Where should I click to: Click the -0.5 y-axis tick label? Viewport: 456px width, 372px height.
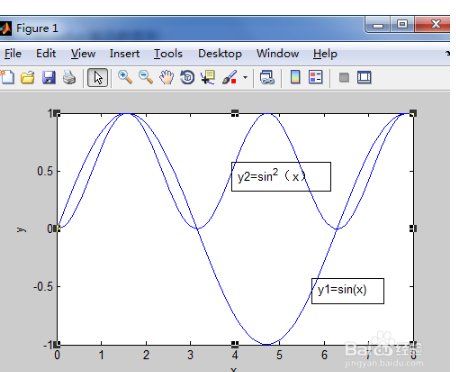point(43,286)
